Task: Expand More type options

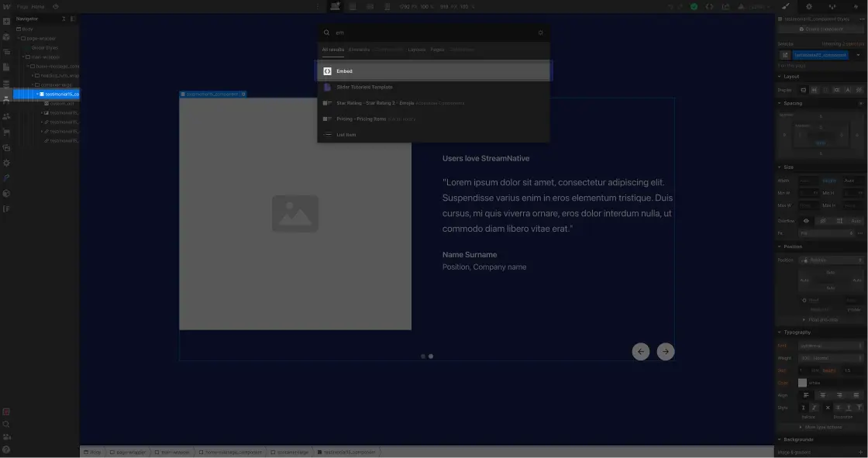Action: pyautogui.click(x=821, y=427)
